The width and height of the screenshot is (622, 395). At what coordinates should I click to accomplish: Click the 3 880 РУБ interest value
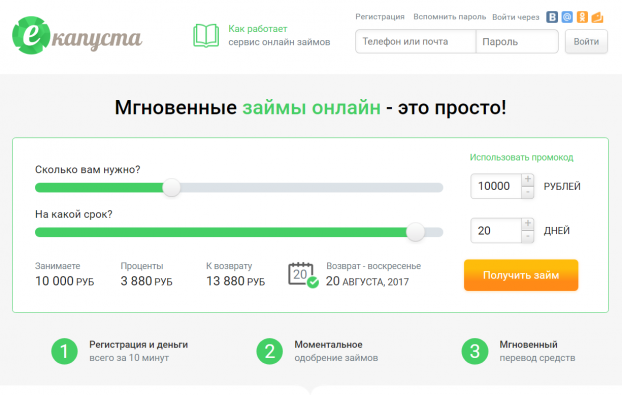pyautogui.click(x=146, y=281)
